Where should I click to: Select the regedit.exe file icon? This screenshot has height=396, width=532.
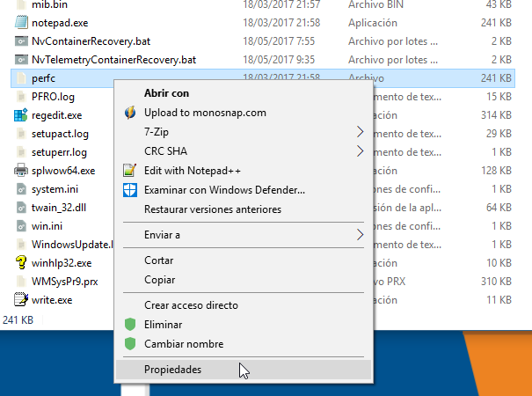pos(22,115)
